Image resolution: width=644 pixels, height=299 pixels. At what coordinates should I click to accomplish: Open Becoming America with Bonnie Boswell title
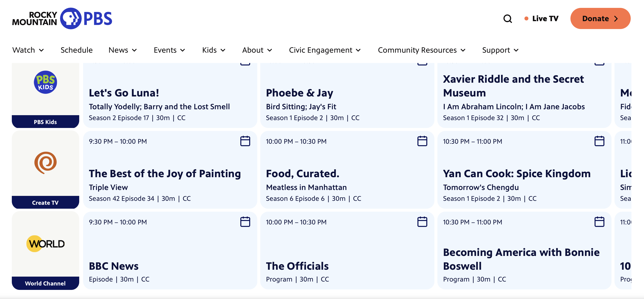click(x=521, y=259)
